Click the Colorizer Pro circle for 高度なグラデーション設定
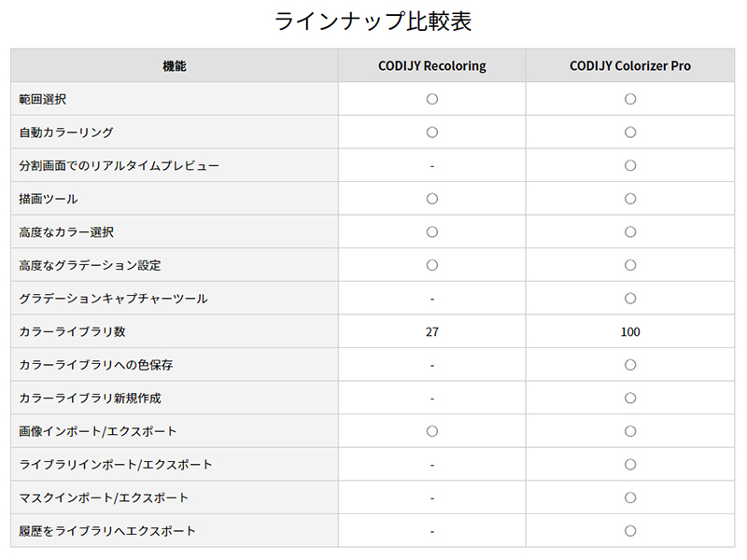The image size is (747, 560). (x=630, y=265)
